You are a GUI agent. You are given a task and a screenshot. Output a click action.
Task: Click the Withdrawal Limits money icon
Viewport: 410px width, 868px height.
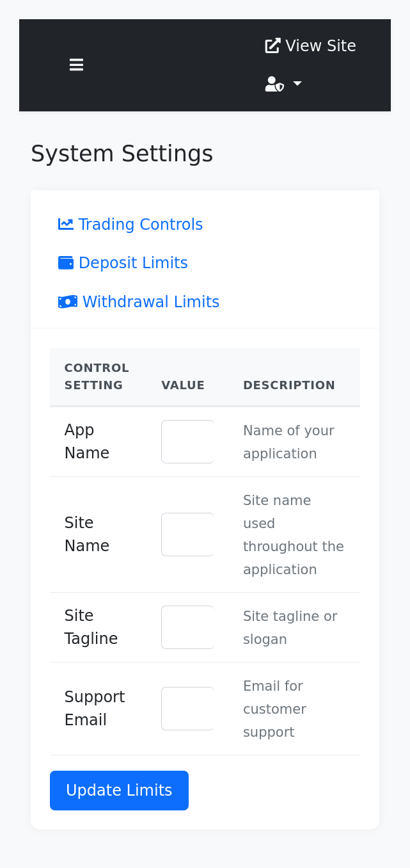point(68,301)
